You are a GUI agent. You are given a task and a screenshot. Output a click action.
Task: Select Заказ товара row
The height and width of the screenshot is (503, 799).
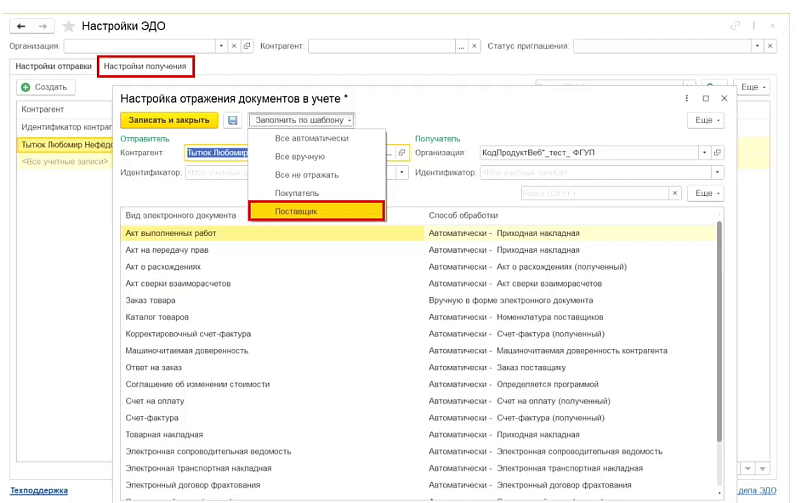tap(419, 300)
